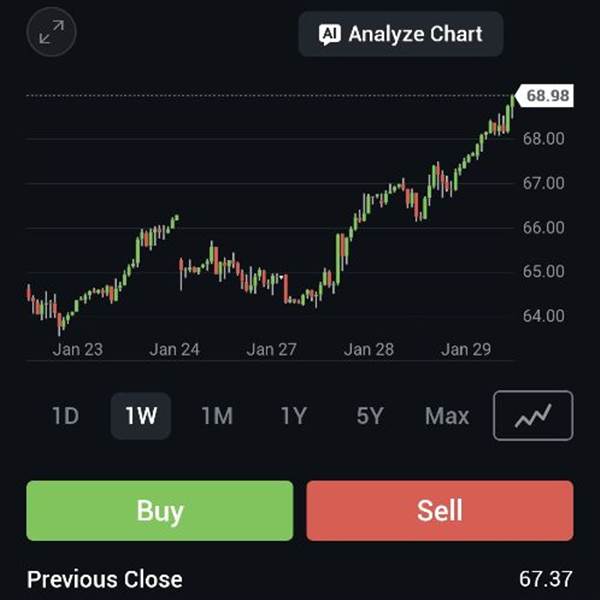Switch to the 1W range
This screenshot has width=600, height=600.
141,416
